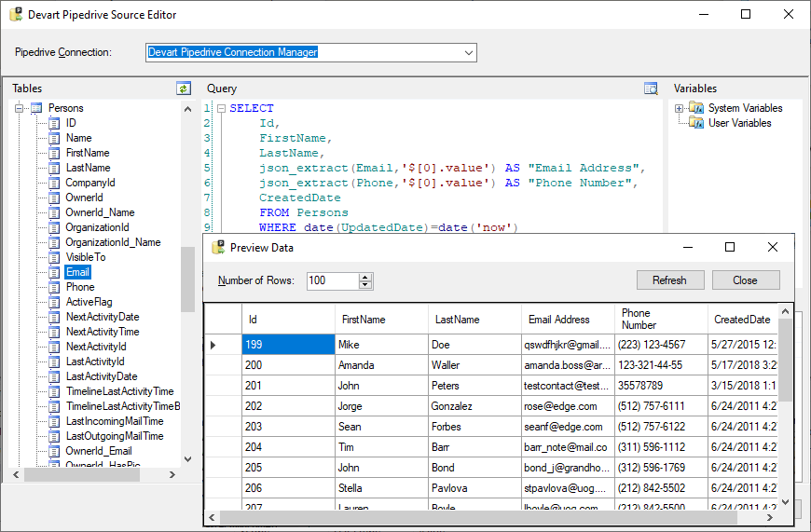811x532 pixels.
Task: Click the Preview Data window title icon
Action: [218, 248]
